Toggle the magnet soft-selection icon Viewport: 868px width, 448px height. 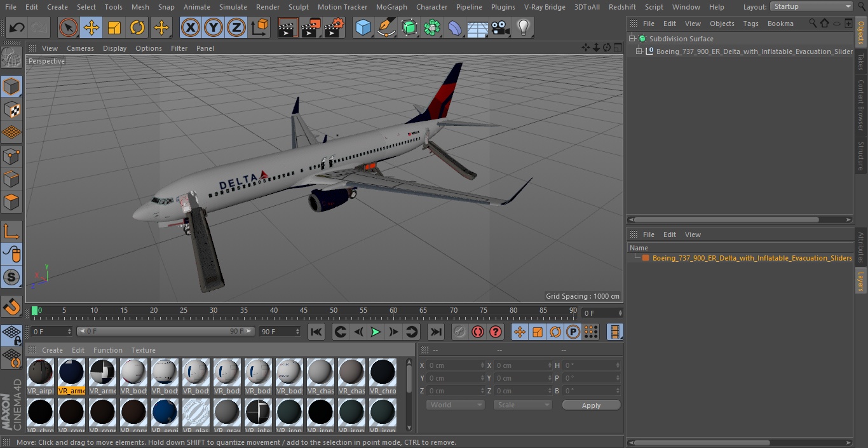pos(11,306)
